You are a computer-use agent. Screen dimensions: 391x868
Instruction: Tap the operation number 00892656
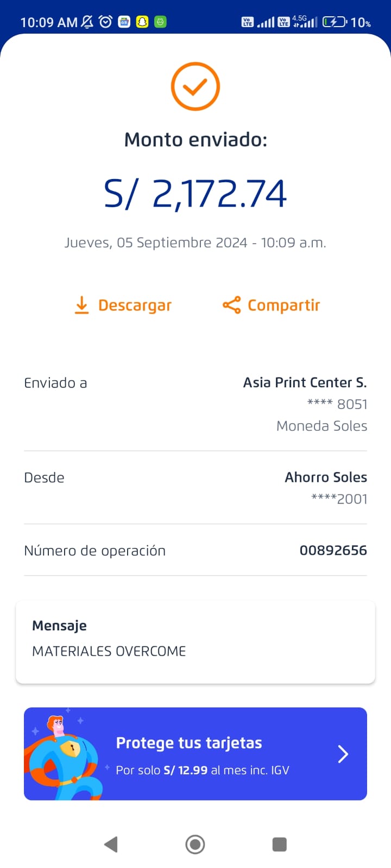pos(333,551)
